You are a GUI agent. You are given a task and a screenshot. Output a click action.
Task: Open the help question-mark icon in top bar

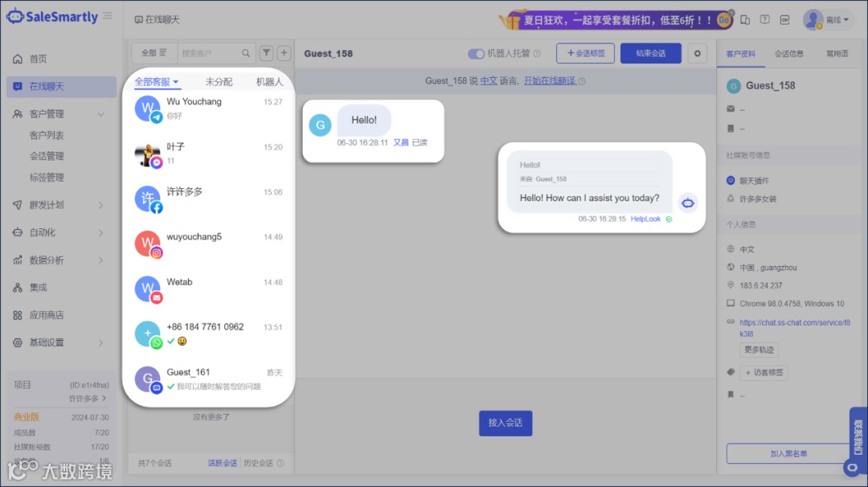click(x=765, y=18)
